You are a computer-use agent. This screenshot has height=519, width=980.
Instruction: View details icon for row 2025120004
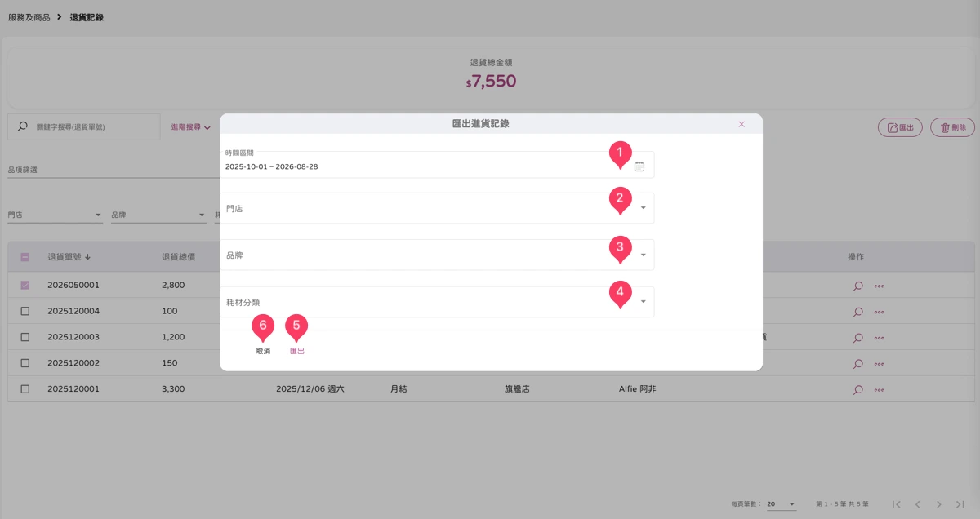858,312
